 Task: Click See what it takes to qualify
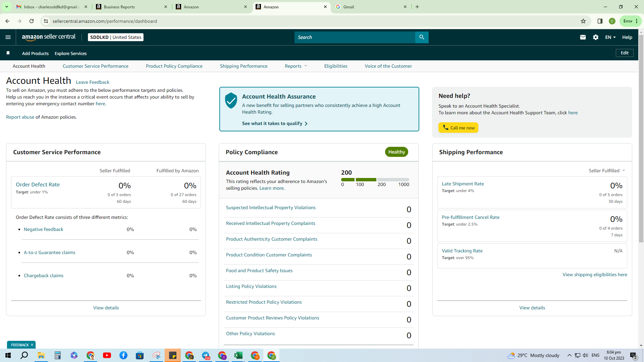coord(275,123)
